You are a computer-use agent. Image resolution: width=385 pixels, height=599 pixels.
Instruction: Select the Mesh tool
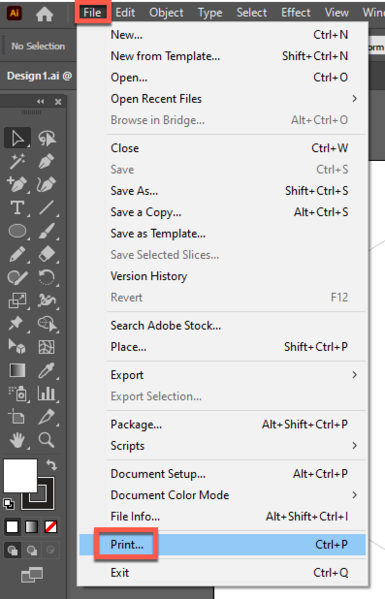pos(47,347)
